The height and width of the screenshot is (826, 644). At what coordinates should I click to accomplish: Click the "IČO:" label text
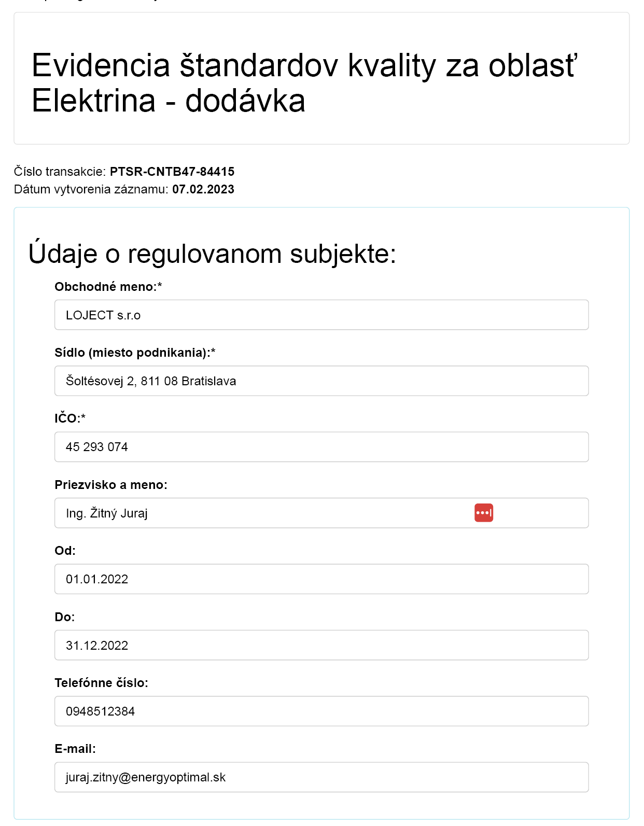[x=70, y=418]
